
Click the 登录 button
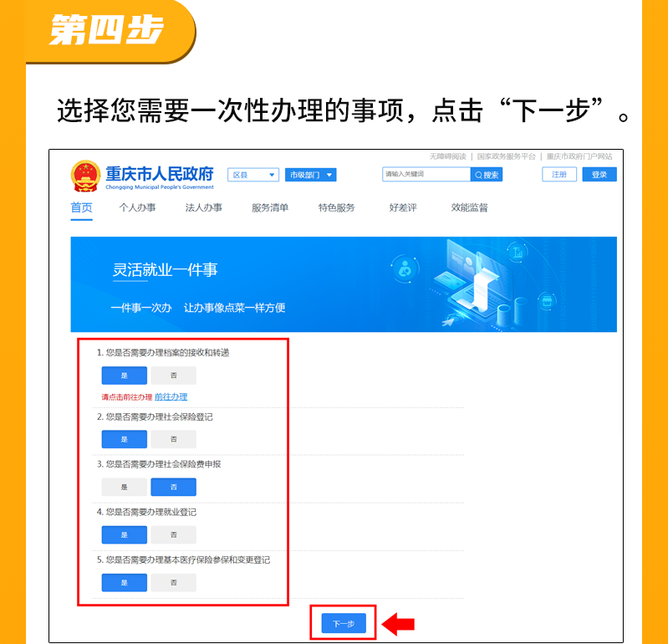click(599, 174)
